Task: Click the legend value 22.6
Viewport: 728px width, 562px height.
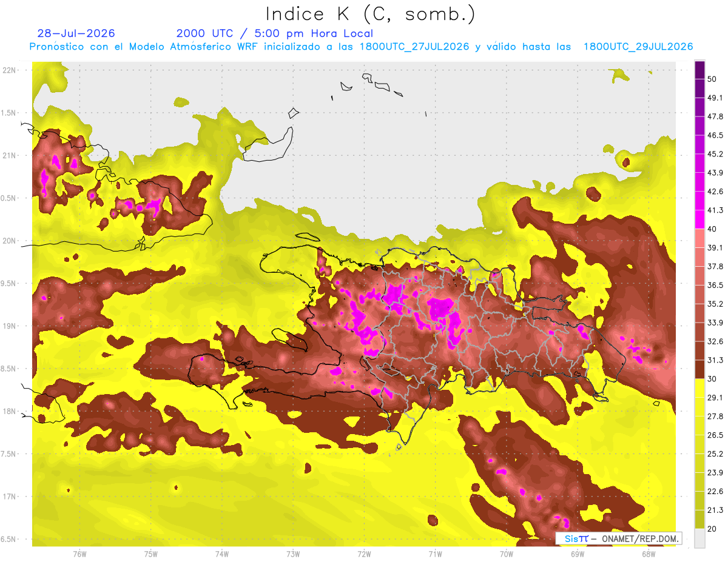Action: pyautogui.click(x=715, y=491)
